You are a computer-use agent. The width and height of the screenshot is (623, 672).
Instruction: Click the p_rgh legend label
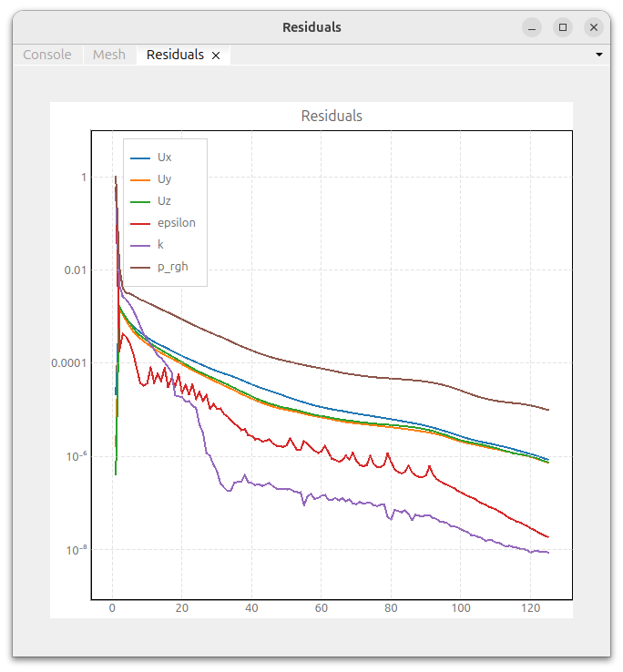click(x=173, y=267)
